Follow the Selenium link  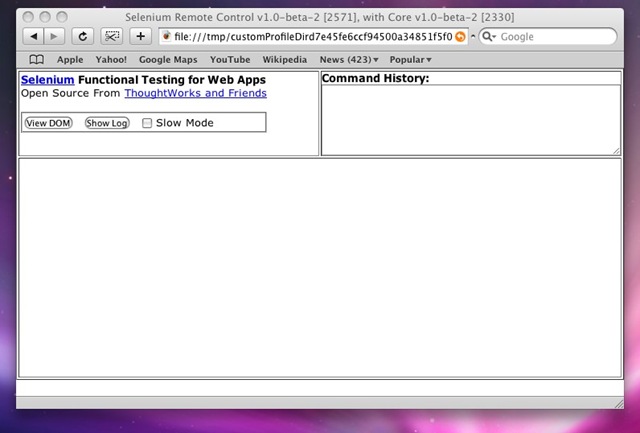click(47, 80)
